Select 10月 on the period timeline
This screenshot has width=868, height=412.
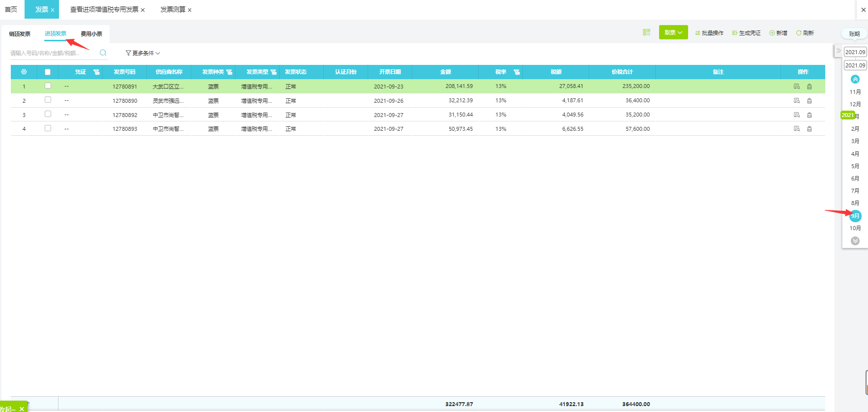click(x=855, y=228)
